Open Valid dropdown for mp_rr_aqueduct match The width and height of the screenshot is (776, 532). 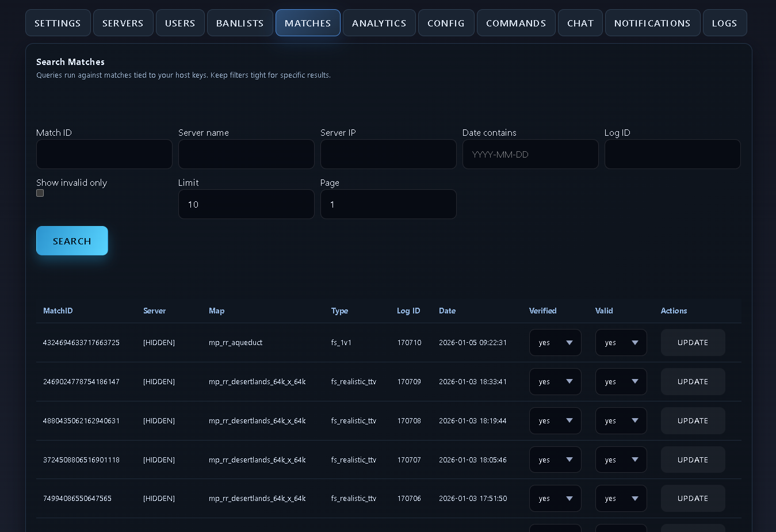click(x=621, y=343)
